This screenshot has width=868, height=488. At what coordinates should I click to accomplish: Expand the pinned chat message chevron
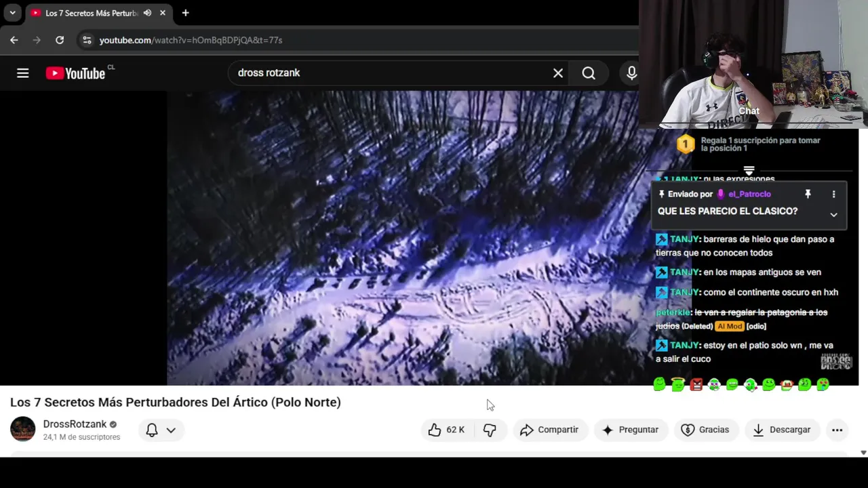833,215
